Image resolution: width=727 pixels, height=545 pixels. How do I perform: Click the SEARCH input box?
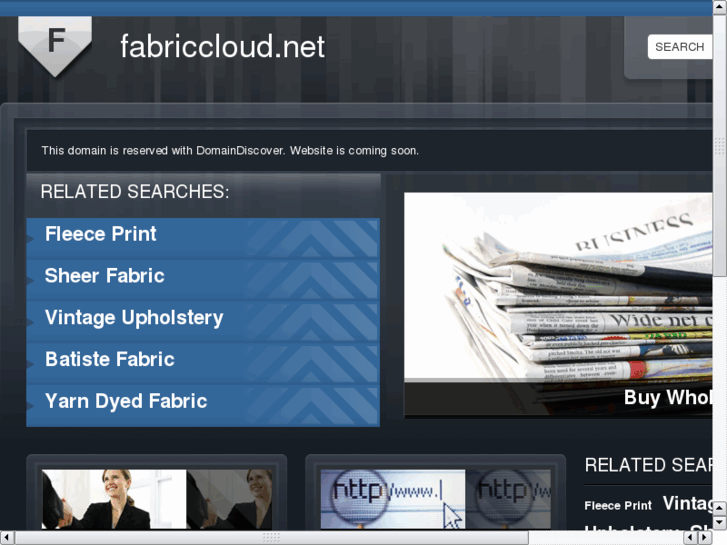pos(680,47)
